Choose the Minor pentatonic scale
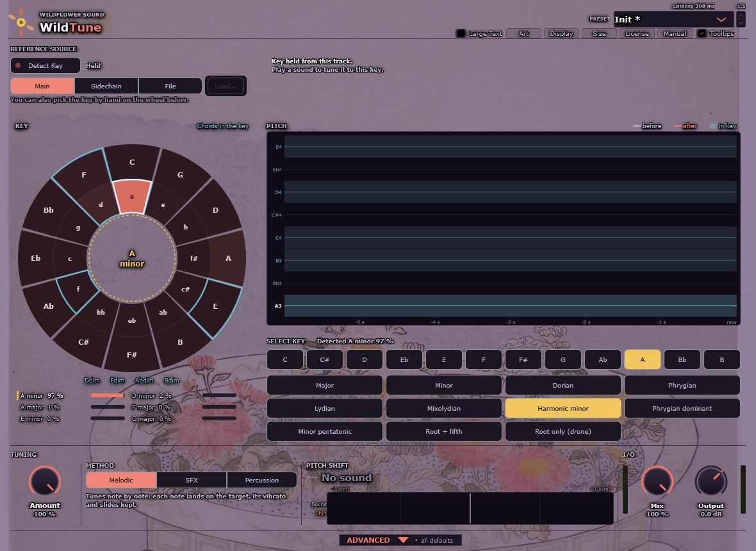 click(x=324, y=431)
